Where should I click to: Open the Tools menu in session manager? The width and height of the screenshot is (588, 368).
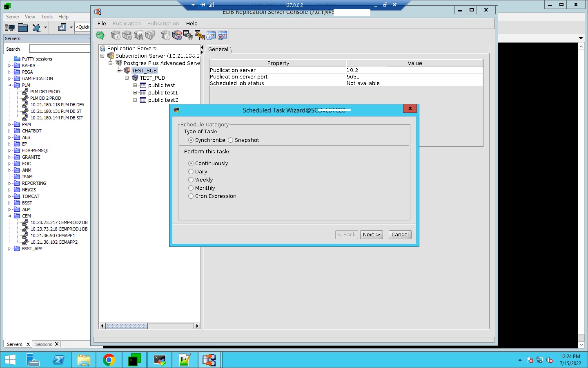pyautogui.click(x=47, y=17)
